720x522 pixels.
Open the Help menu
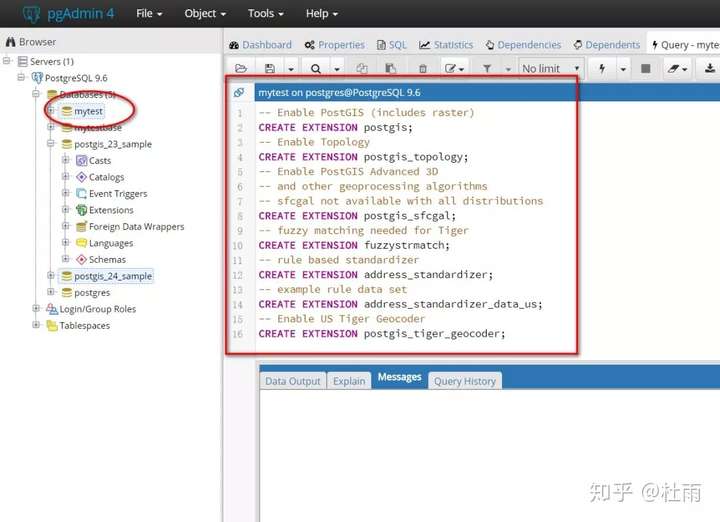321,14
